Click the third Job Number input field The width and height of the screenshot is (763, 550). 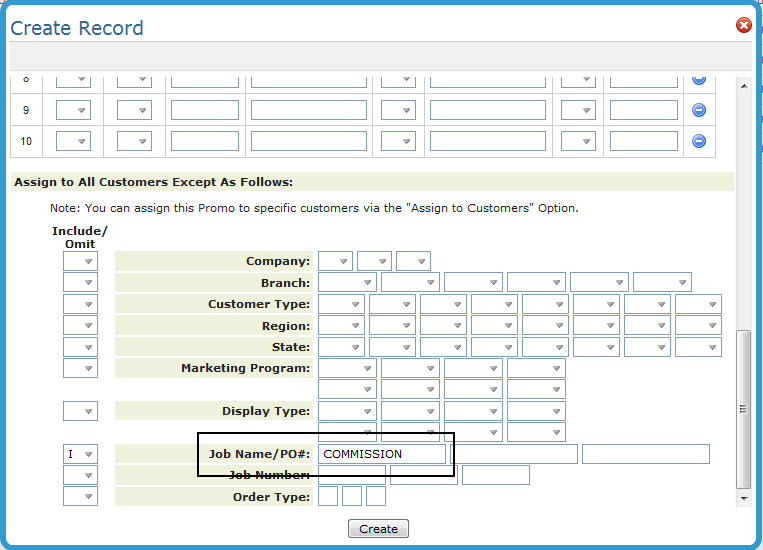click(x=495, y=475)
